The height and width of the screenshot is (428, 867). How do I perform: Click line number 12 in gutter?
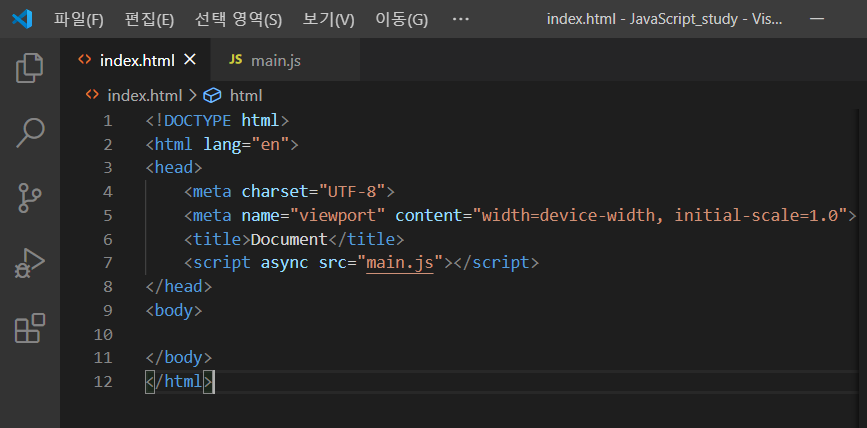103,382
